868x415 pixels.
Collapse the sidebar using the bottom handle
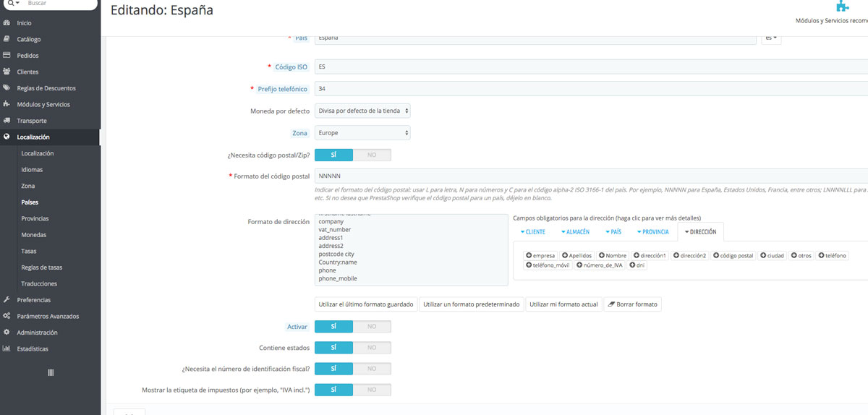click(51, 372)
